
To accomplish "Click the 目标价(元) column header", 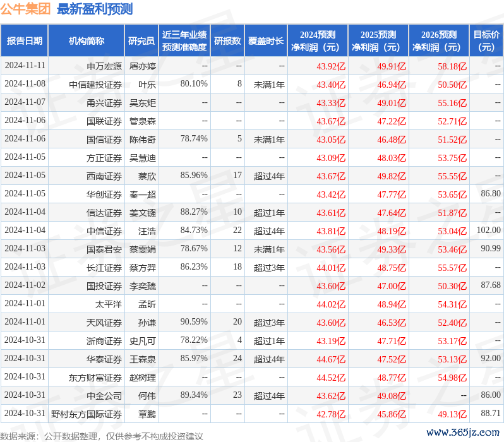I will pyautogui.click(x=487, y=41).
